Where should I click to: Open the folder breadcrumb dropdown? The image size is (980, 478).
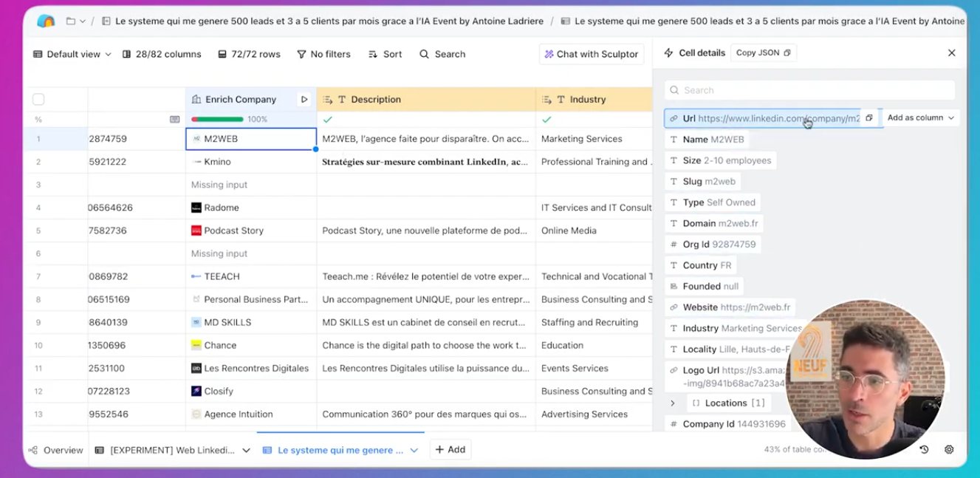click(76, 21)
